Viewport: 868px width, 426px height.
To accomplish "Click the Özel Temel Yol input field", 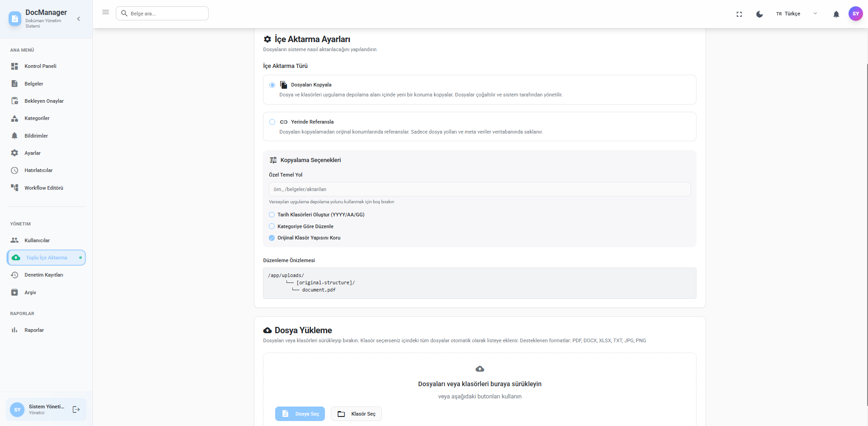I will 479,189.
